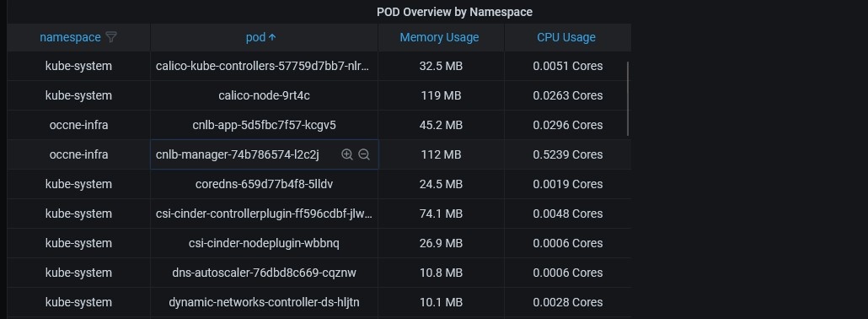
Task: Click the 0.0263 Cores CPU value
Action: click(567, 95)
